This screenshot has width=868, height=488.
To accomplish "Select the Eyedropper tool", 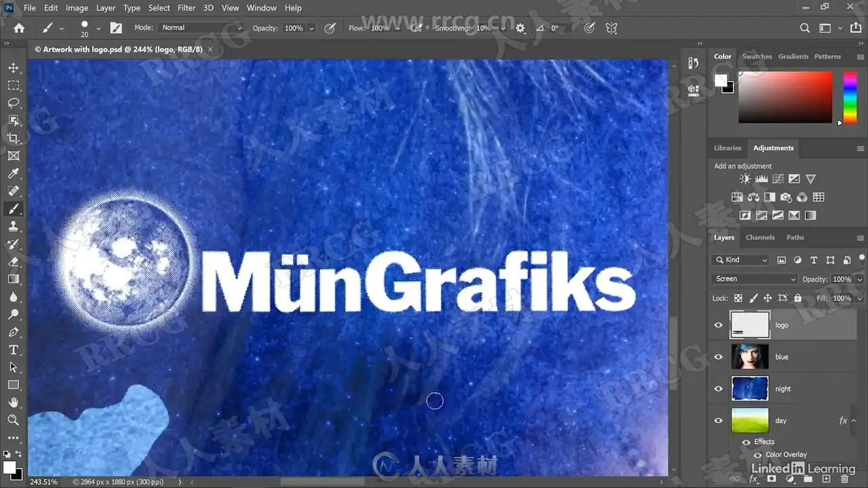I will pyautogui.click(x=14, y=174).
